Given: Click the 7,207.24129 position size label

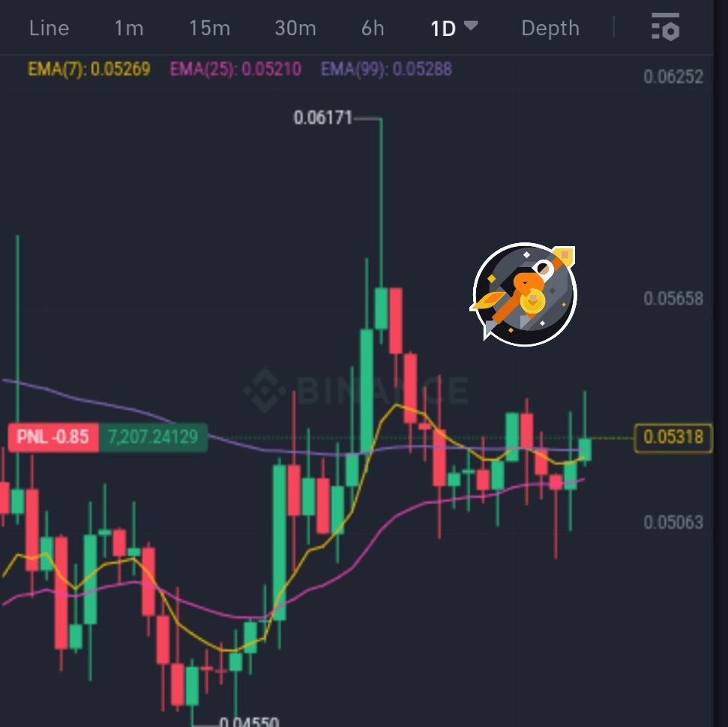Looking at the screenshot, I should click(x=153, y=437).
